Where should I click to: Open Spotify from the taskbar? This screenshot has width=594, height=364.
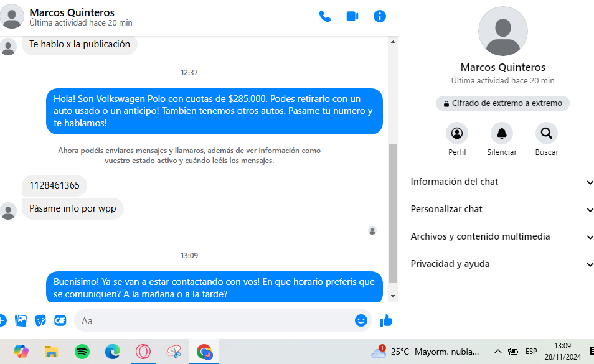(82, 352)
